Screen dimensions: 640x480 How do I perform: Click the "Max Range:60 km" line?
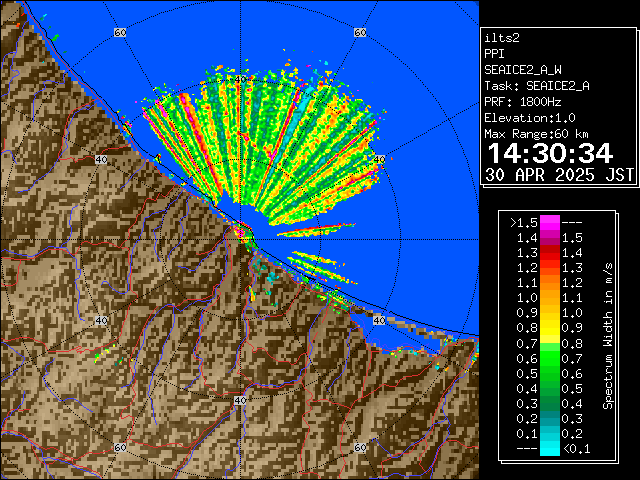(x=537, y=134)
